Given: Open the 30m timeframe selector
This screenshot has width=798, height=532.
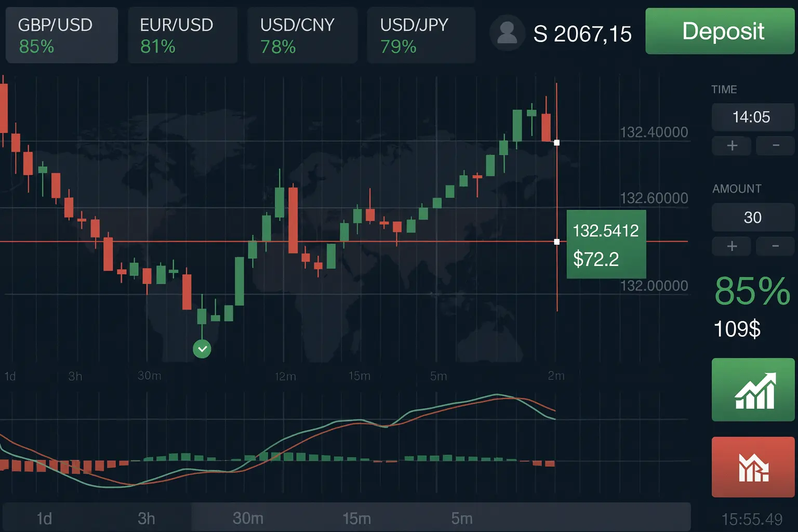Looking at the screenshot, I should click(x=248, y=517).
